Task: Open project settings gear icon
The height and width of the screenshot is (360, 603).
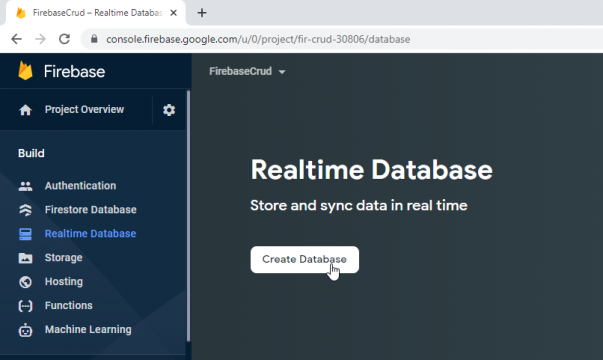Action: [169, 110]
